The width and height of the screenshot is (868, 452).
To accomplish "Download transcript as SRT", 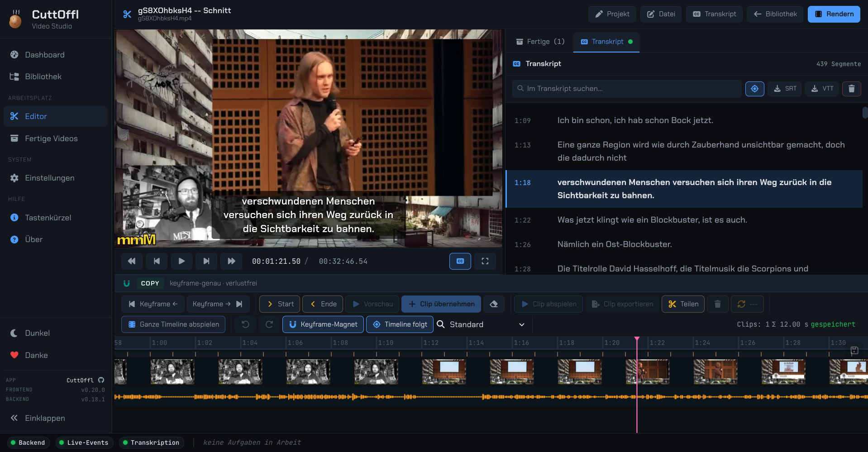I will coord(785,89).
